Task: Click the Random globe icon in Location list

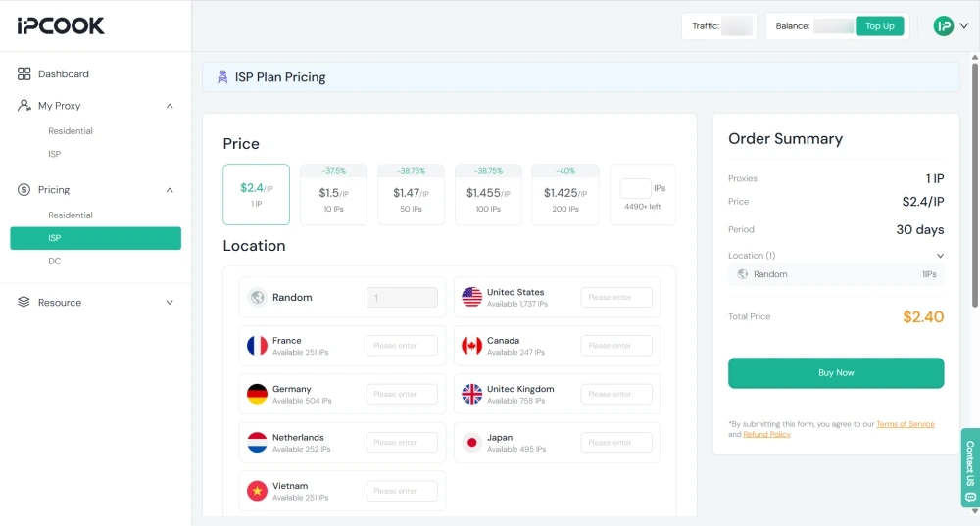Action: (257, 298)
